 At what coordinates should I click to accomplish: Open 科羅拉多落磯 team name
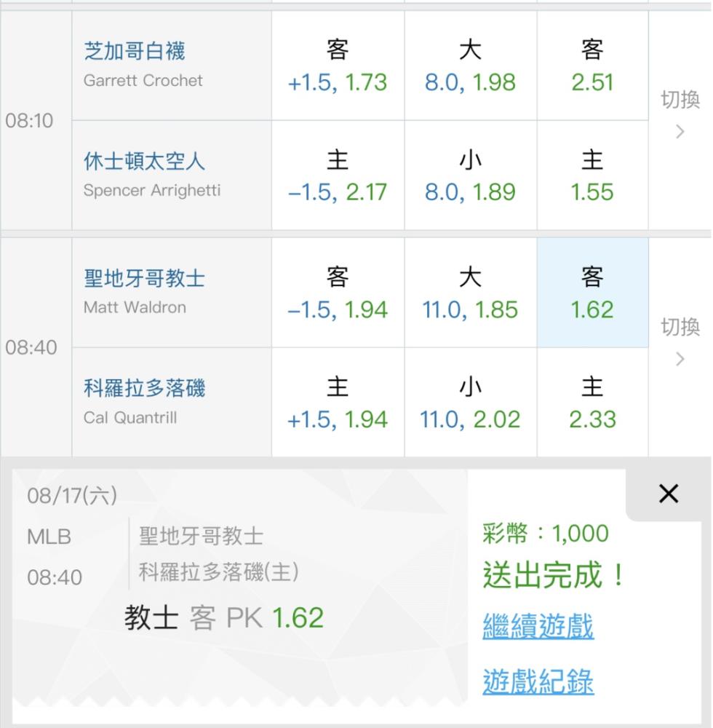[145, 389]
